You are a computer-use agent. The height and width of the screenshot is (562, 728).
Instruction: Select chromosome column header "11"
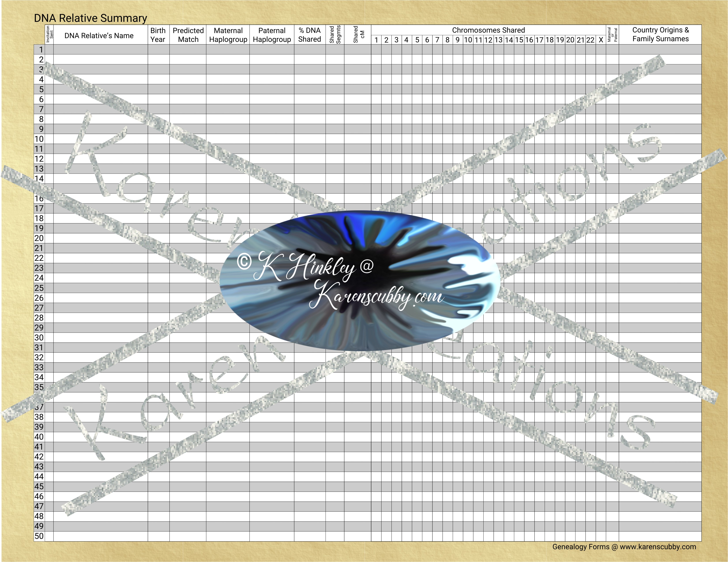(478, 40)
